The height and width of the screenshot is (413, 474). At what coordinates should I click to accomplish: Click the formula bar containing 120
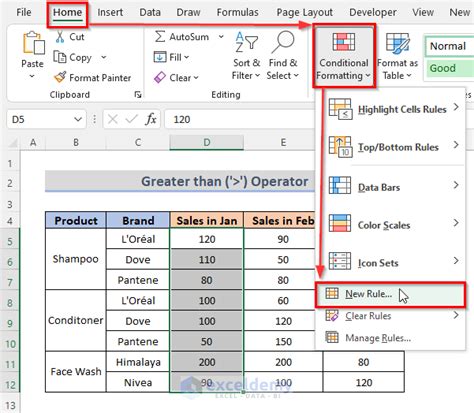point(240,119)
